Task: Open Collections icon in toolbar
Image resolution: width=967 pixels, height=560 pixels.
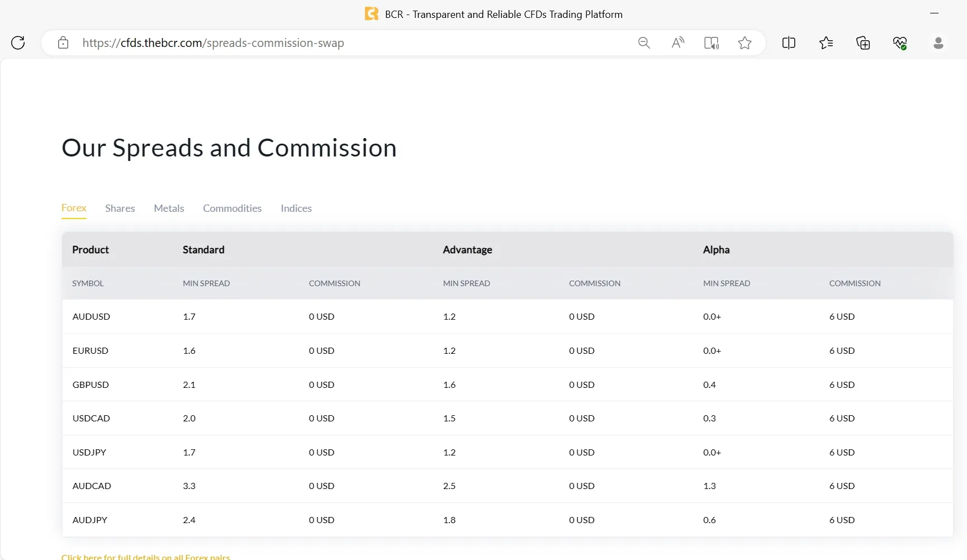Action: point(863,43)
